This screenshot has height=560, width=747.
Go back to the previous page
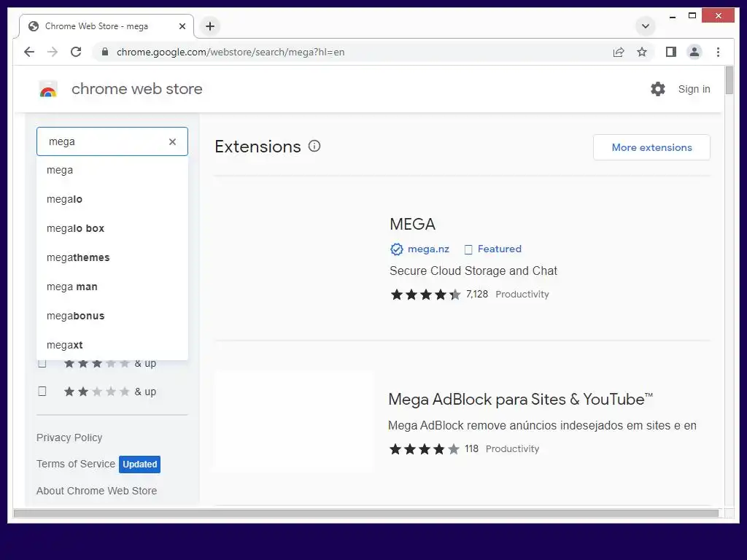[x=29, y=52]
